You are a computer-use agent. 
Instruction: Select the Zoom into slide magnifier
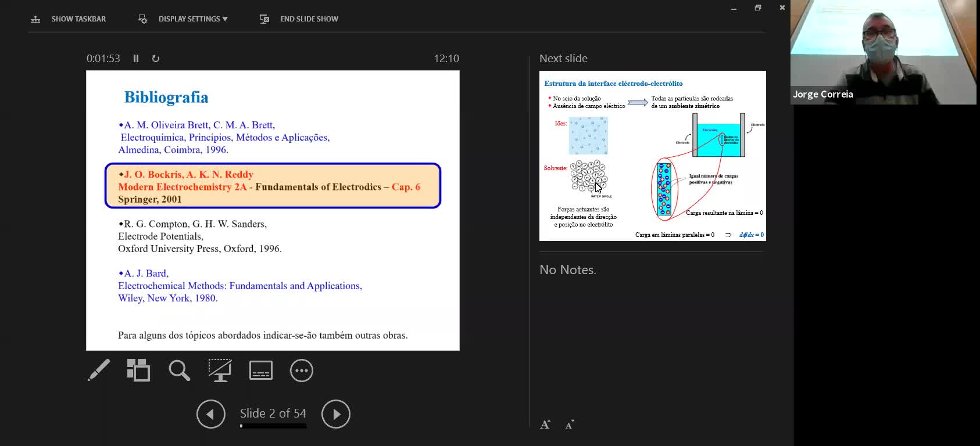[x=179, y=371]
